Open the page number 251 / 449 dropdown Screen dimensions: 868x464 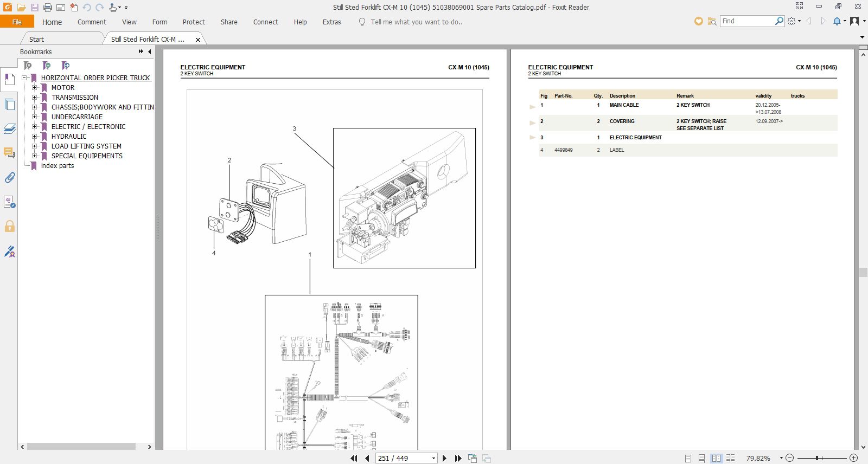(433, 459)
